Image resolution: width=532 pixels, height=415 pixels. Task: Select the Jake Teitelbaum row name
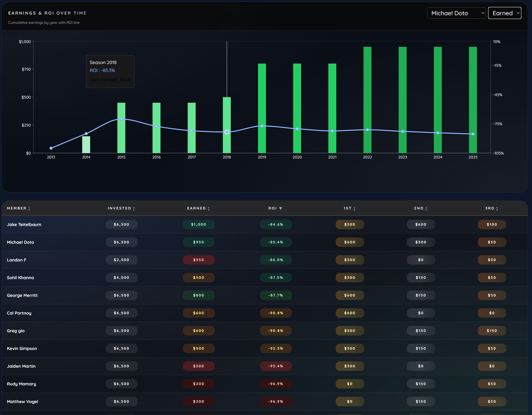click(24, 224)
